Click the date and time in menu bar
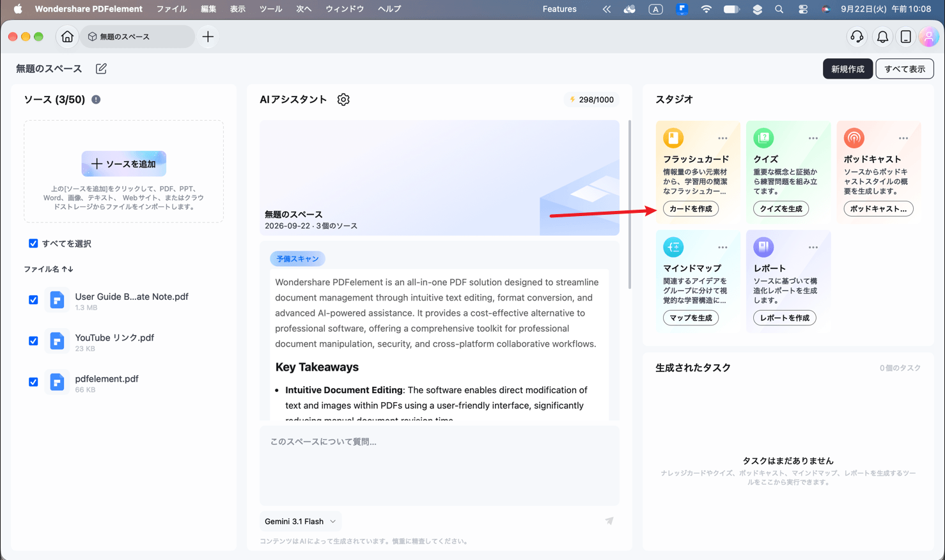The height and width of the screenshot is (560, 945). pyautogui.click(x=886, y=9)
